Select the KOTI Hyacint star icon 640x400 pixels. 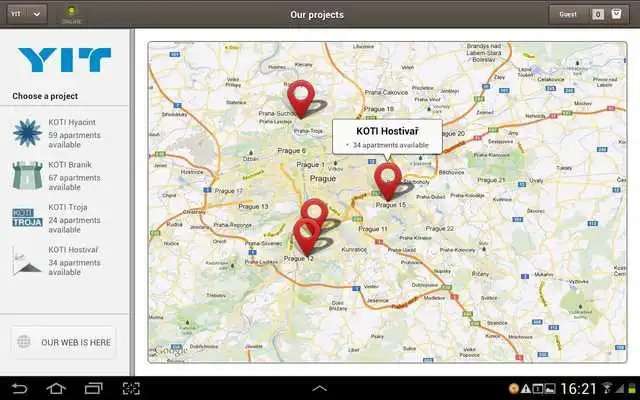[27, 133]
